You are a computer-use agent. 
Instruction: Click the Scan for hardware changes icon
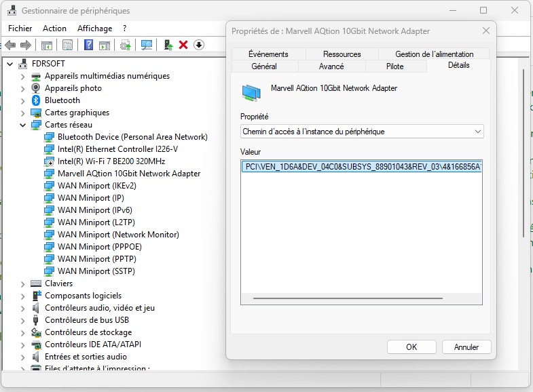(x=146, y=45)
